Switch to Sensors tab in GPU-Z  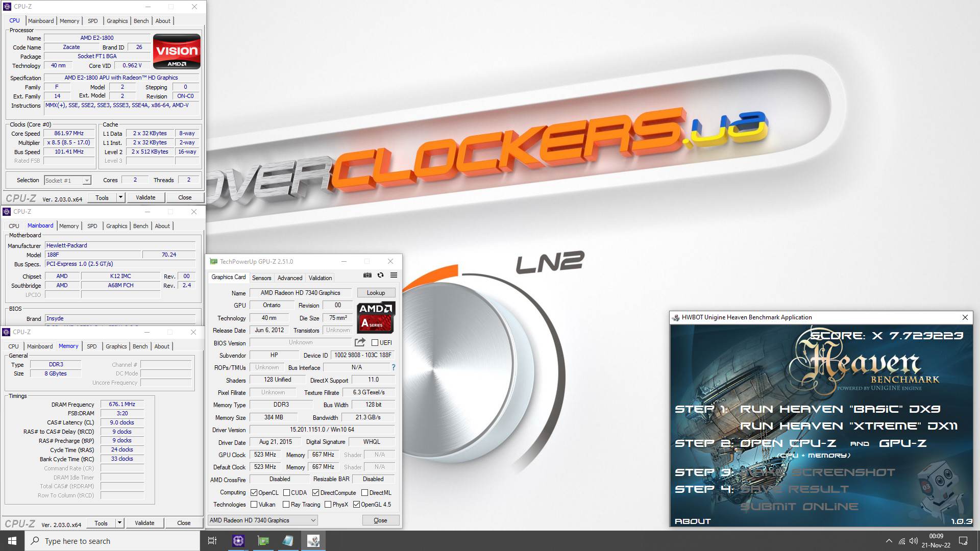262,278
